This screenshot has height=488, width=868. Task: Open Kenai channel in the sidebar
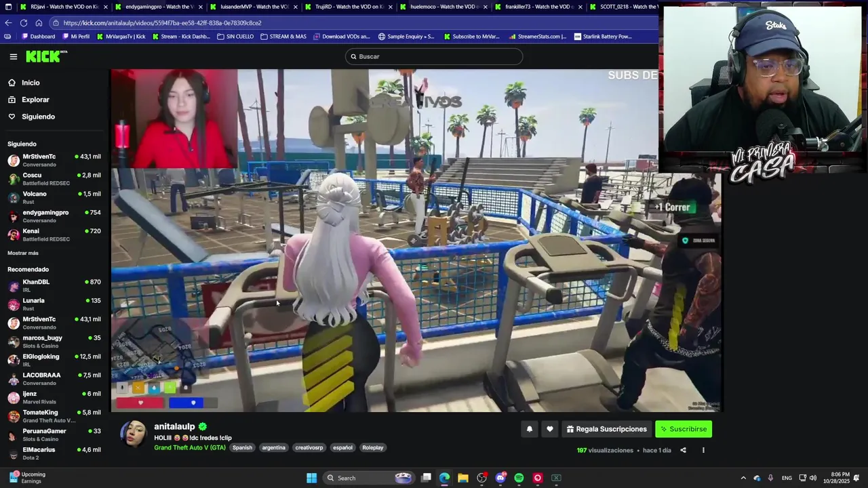coord(54,235)
